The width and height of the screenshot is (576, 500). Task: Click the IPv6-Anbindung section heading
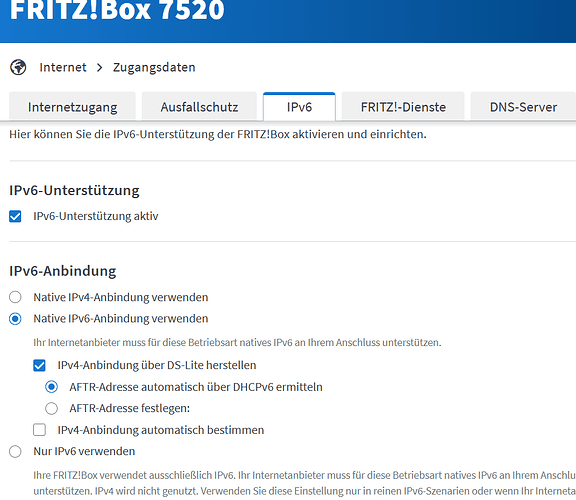pyautogui.click(x=62, y=271)
